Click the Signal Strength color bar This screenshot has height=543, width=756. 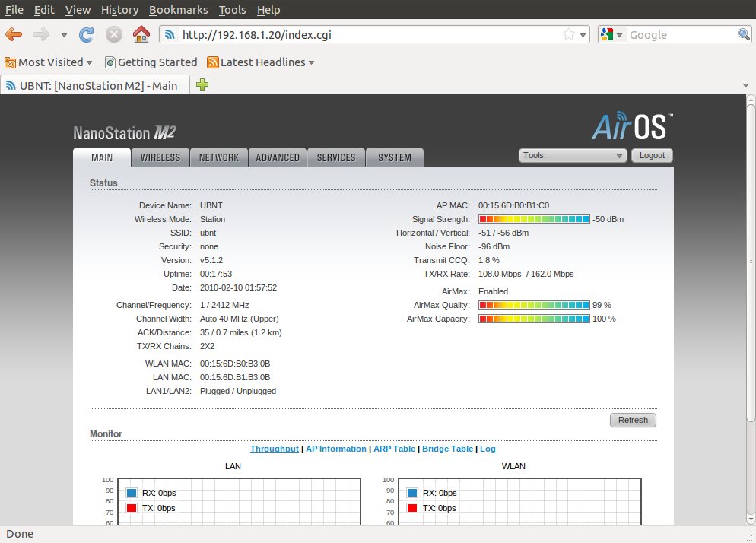534,219
